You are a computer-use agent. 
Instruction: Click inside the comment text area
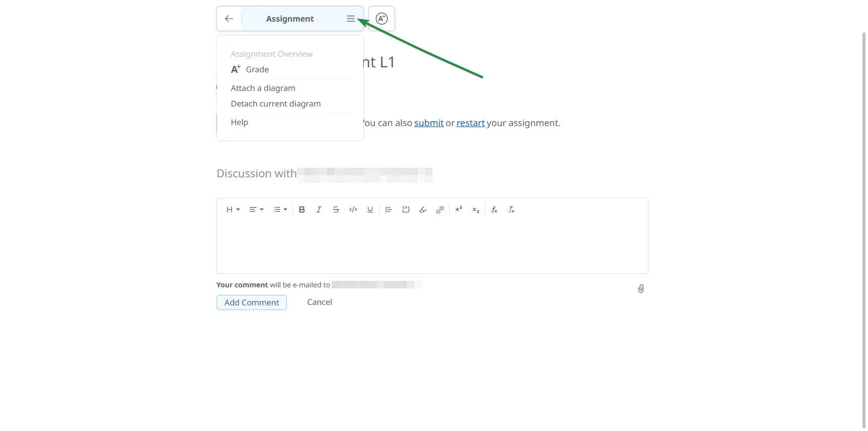432,246
